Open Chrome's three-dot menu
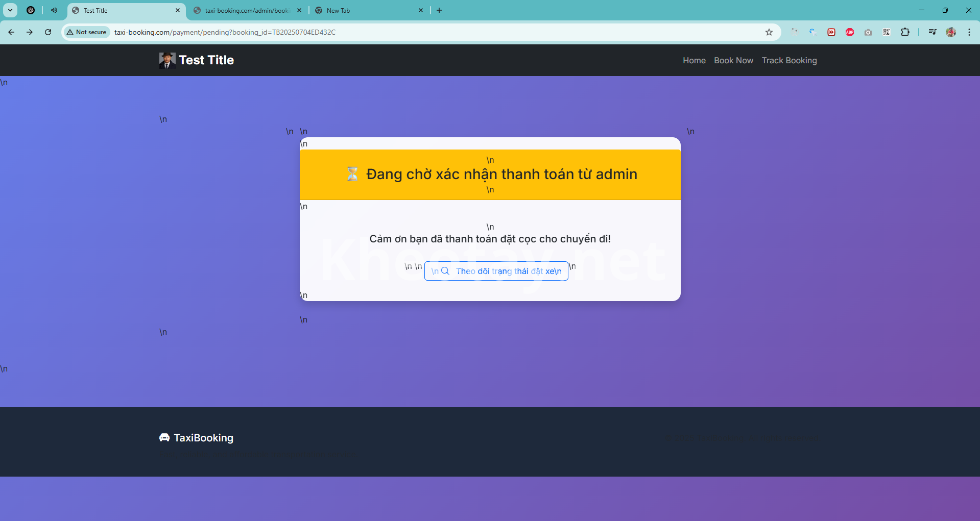980x521 pixels. [x=969, y=32]
